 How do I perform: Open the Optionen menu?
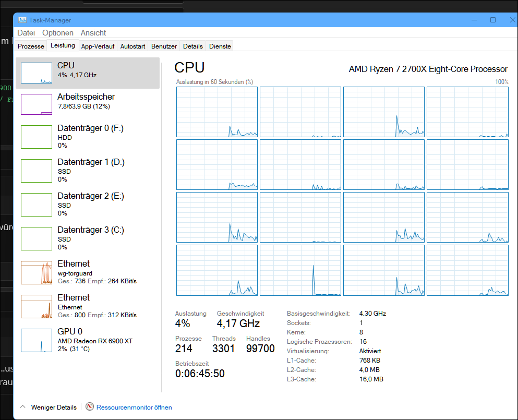pyautogui.click(x=58, y=33)
